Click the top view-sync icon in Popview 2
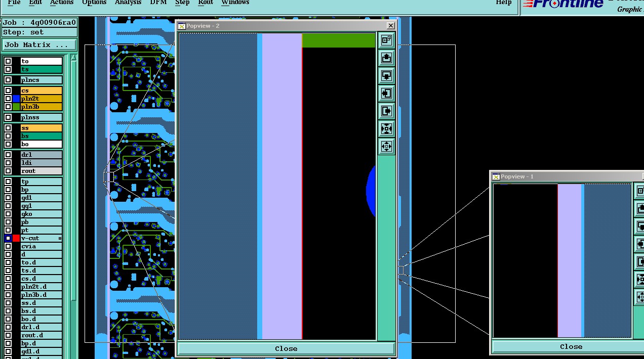Image resolution: width=644 pixels, height=359 pixels. pyautogui.click(x=386, y=40)
